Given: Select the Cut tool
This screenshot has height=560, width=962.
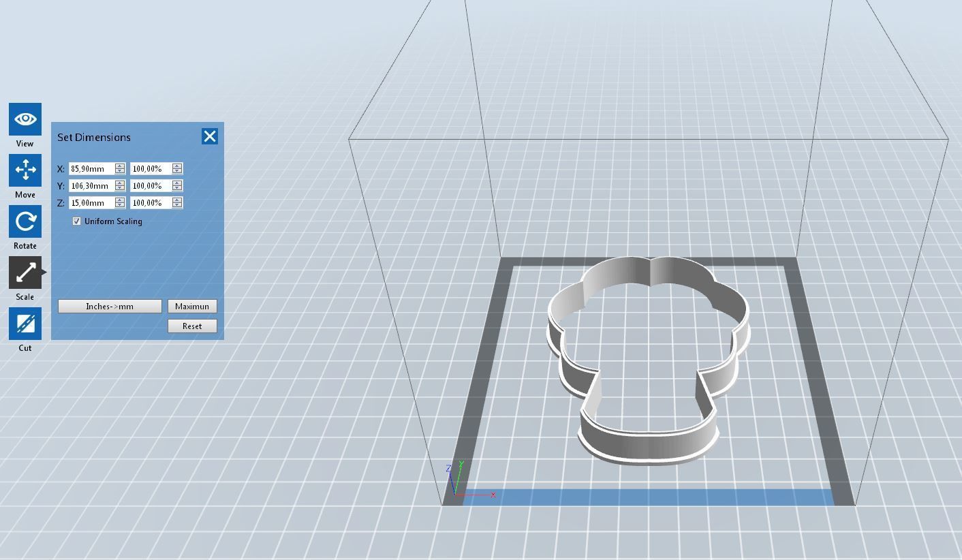Looking at the screenshot, I should click(x=25, y=324).
